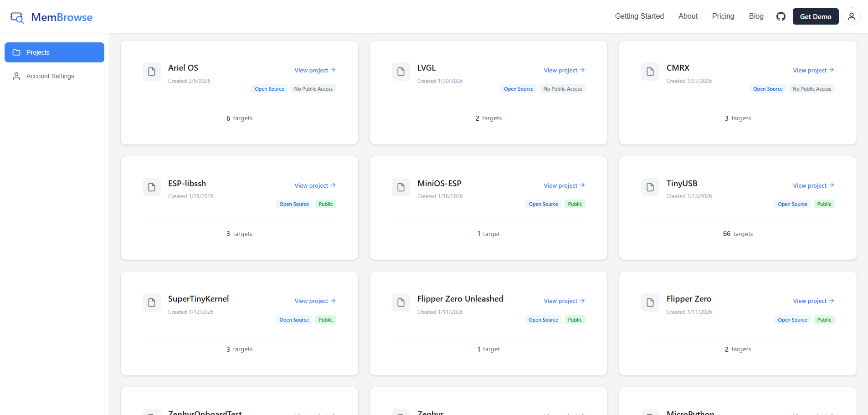Open the ESP-libssh project via View project
The height and width of the screenshot is (415, 868).
tap(312, 185)
